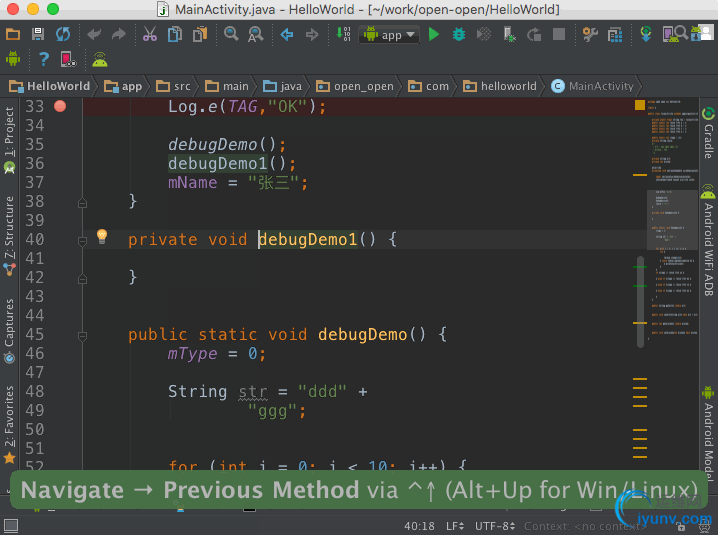This screenshot has width=718, height=535.
Task: Open the Gradle side panel tab
Action: coord(708,133)
